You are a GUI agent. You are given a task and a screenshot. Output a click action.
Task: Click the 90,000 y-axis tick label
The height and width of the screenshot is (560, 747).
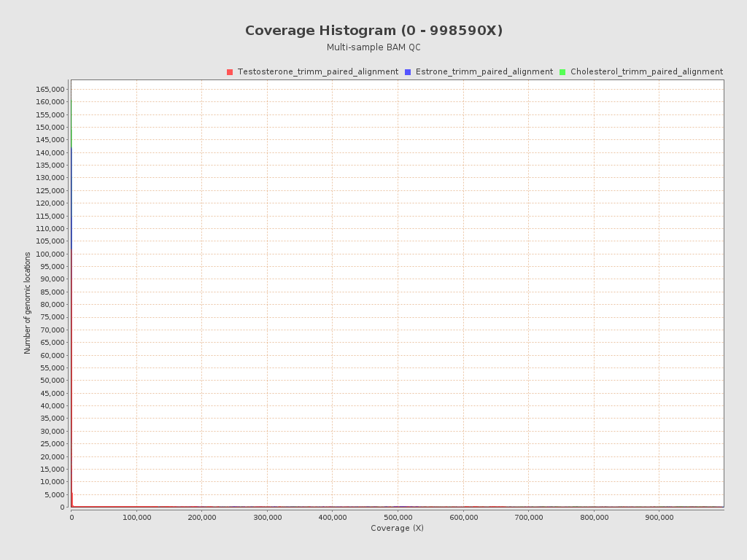[52, 279]
